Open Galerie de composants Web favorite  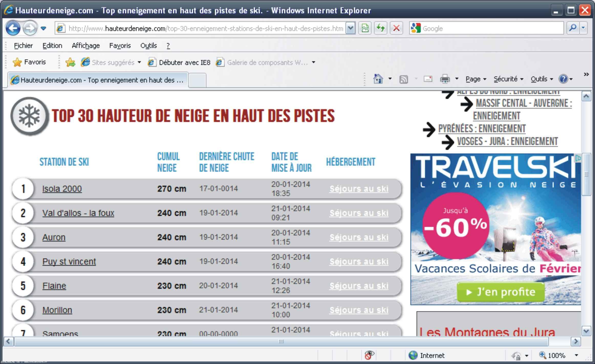262,62
